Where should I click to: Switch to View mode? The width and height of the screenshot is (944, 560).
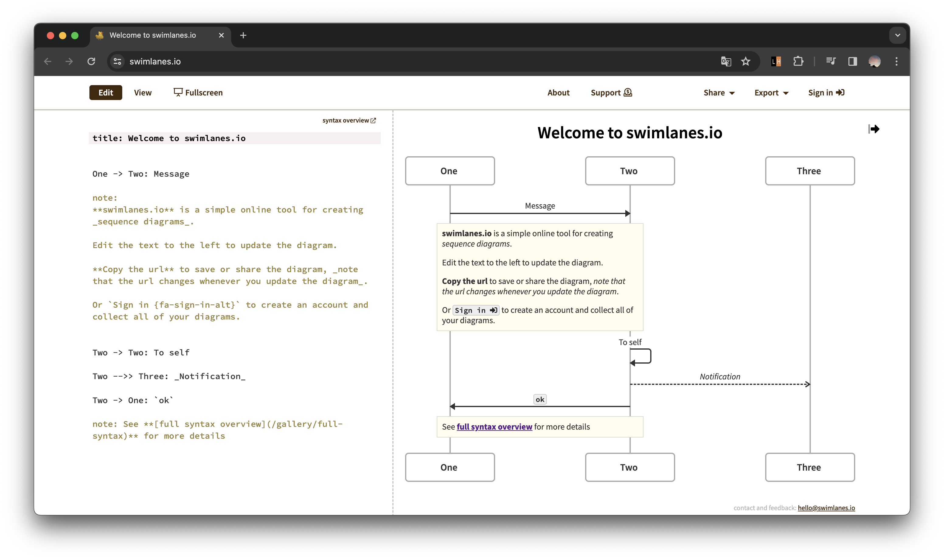tap(143, 92)
